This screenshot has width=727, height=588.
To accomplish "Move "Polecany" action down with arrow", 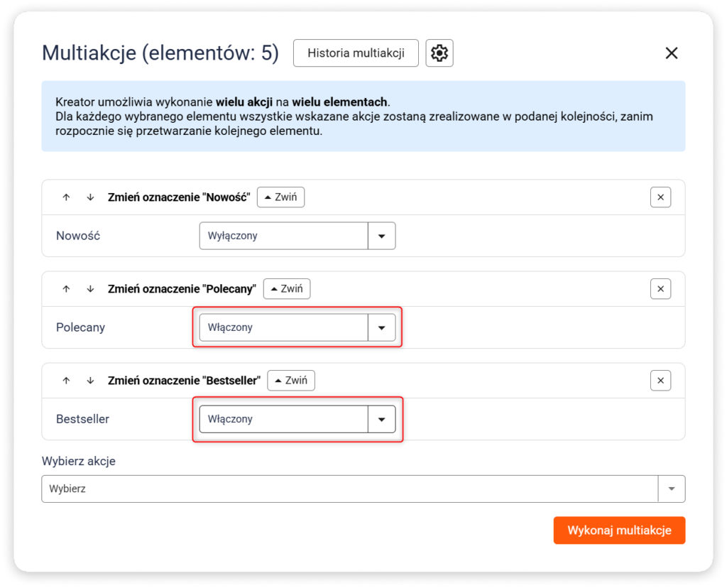I will coord(90,289).
